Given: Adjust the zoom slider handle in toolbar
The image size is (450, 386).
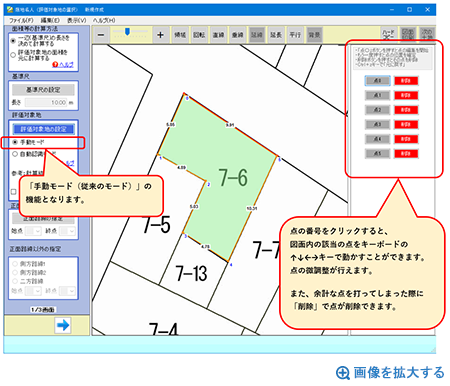Looking at the screenshot, I should click(127, 31).
